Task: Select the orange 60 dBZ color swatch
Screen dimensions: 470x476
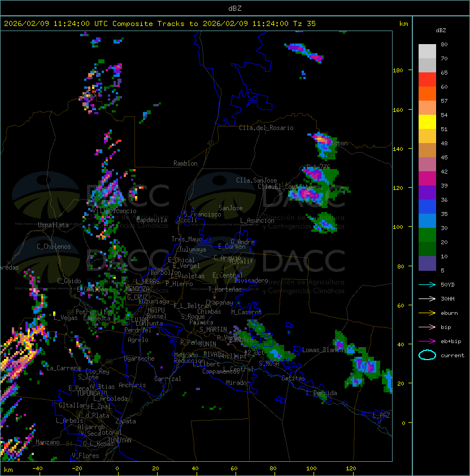Action: pos(427,93)
